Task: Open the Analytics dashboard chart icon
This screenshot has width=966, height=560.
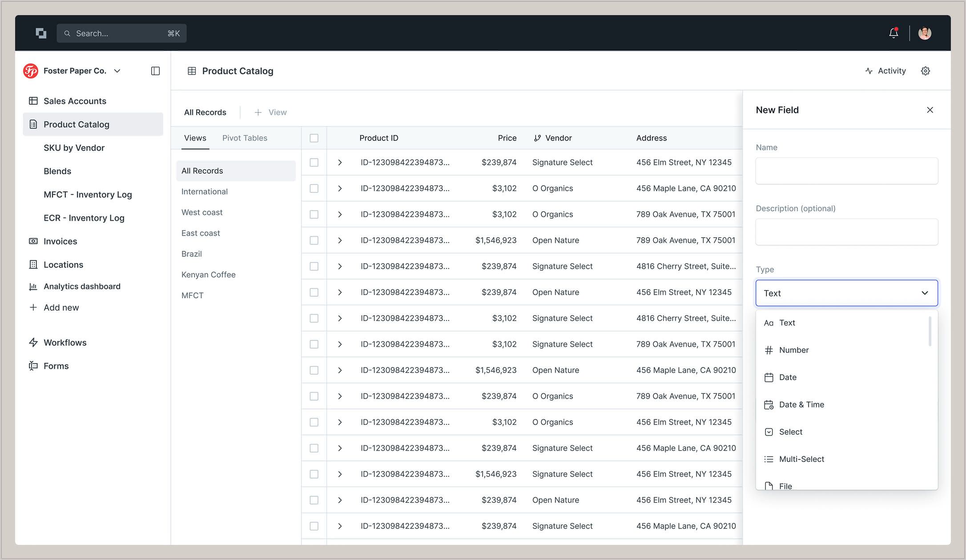Action: 33,286
